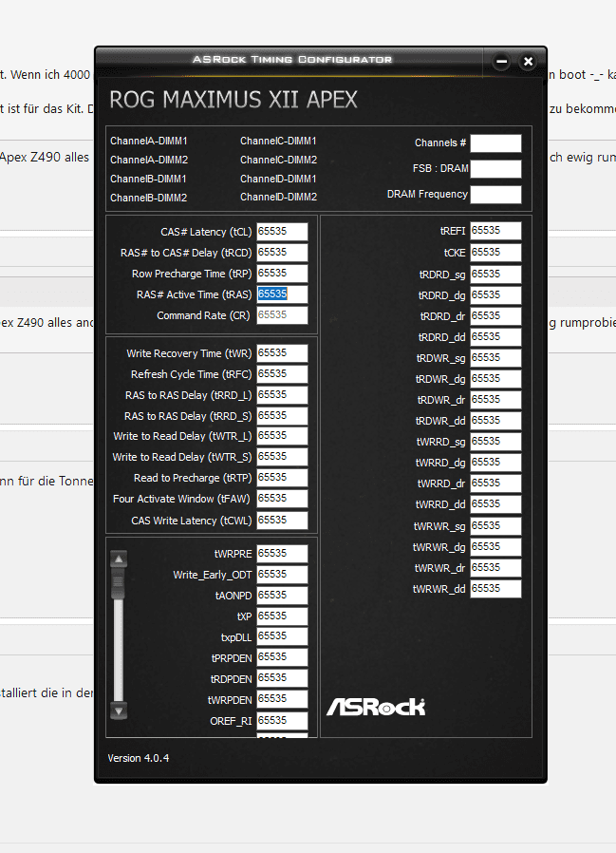This screenshot has width=616, height=853.
Task: Click the ChannelB-DIMM1 label
Action: pos(148,179)
